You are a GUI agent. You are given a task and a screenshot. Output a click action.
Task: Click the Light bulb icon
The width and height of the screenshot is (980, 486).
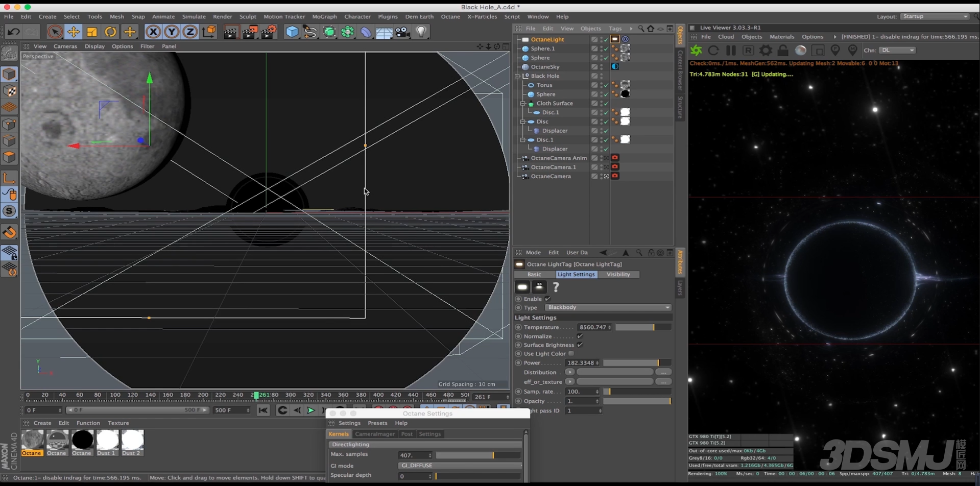click(x=421, y=32)
